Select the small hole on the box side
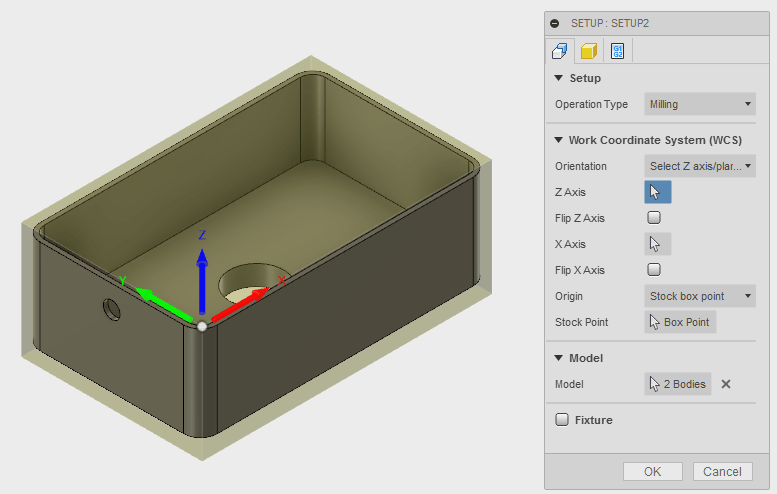 click(112, 309)
